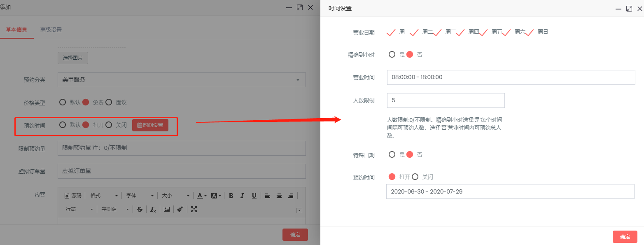
Task: Choose 关闭 for 预约时间 in 时间设置 panel
Action: tap(415, 177)
